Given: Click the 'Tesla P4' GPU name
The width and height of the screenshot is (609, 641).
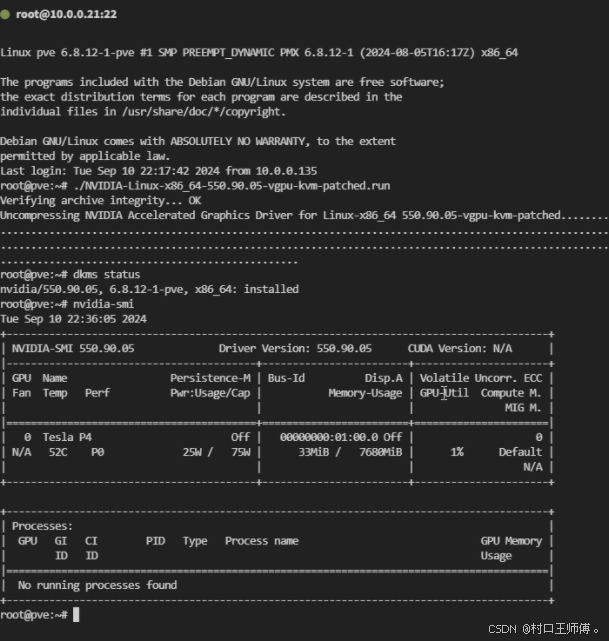Looking at the screenshot, I should [67, 437].
